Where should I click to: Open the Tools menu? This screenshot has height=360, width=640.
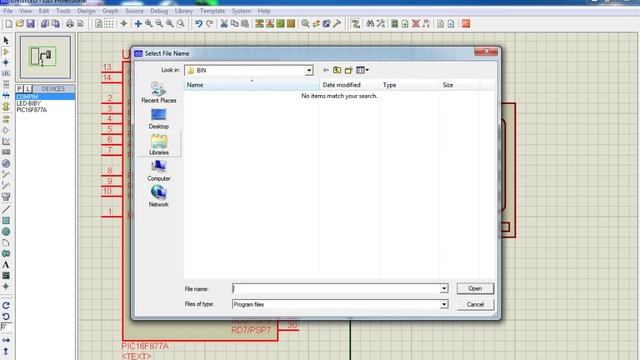tap(63, 11)
